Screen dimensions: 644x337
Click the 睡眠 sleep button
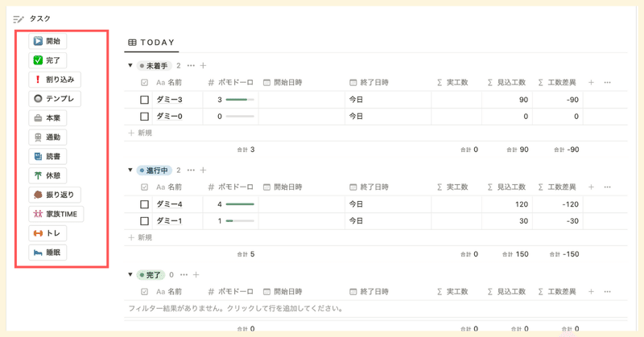[x=47, y=253]
